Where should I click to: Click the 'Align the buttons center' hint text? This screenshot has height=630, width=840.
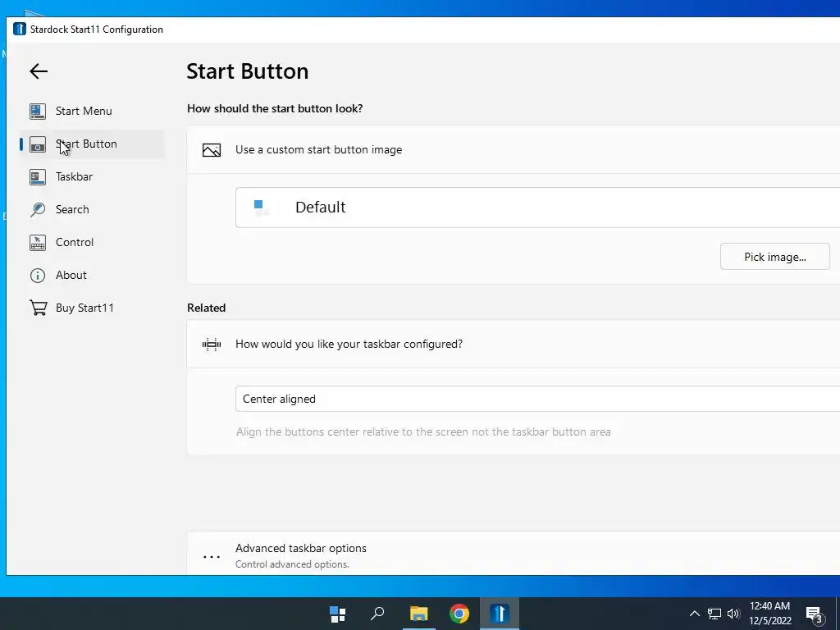point(423,432)
